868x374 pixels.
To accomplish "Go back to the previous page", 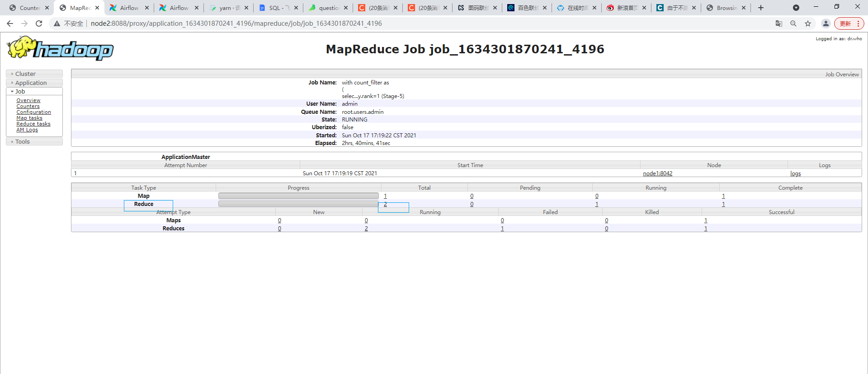I will pyautogui.click(x=10, y=23).
